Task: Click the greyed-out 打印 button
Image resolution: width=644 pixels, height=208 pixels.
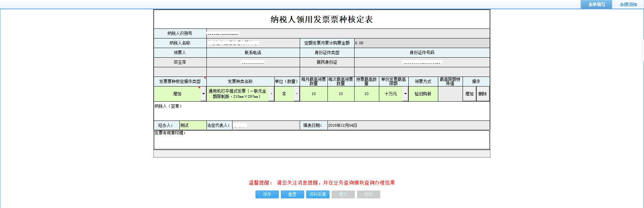Action: [x=368, y=194]
